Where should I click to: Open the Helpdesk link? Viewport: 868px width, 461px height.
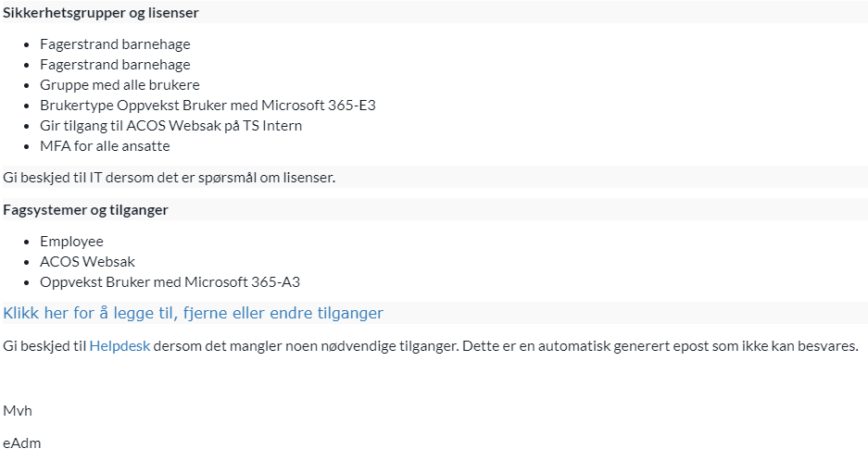(120, 346)
